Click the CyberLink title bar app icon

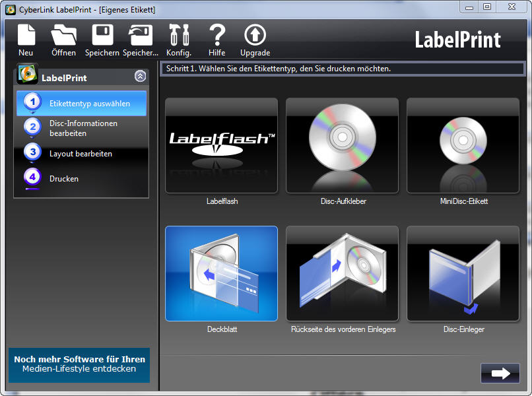[11, 9]
